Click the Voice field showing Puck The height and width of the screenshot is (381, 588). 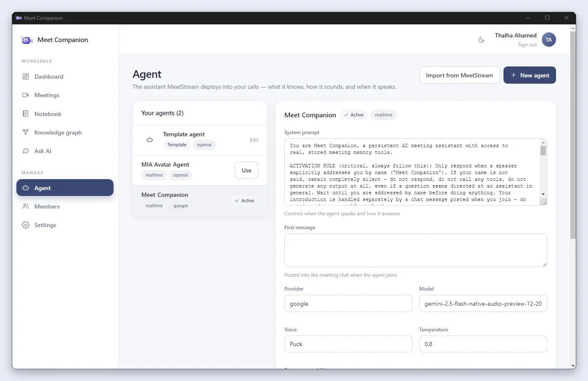coord(348,344)
